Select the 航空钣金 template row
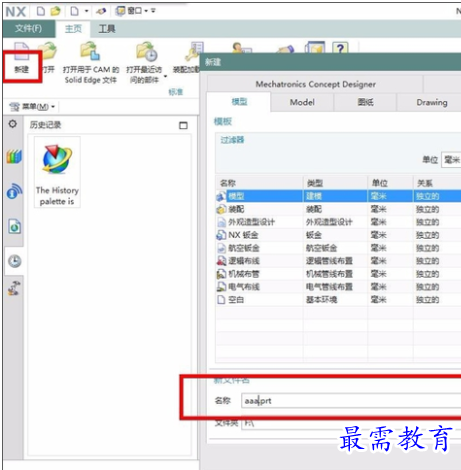This screenshot has height=470, width=461. click(338, 248)
